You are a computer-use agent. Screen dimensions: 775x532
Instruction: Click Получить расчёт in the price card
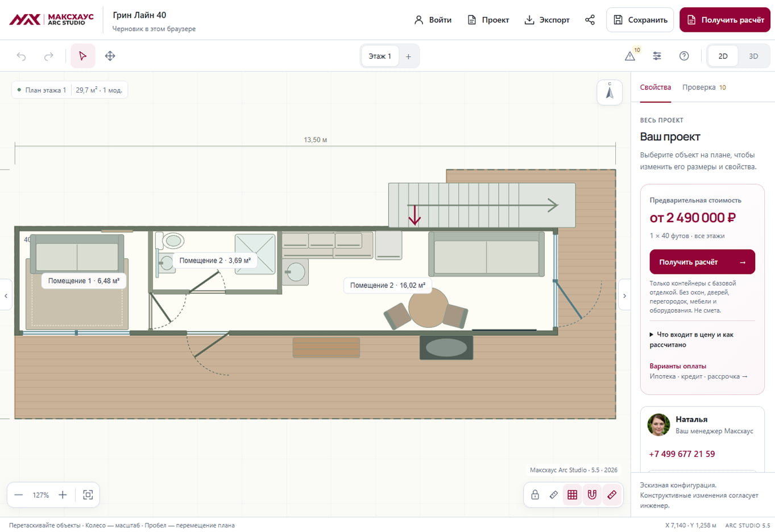coord(702,262)
